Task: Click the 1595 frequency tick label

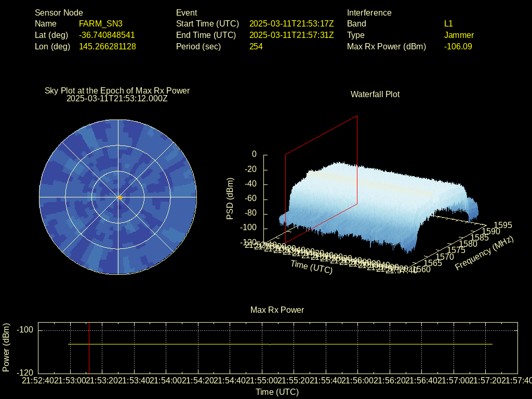Action: tap(502, 225)
